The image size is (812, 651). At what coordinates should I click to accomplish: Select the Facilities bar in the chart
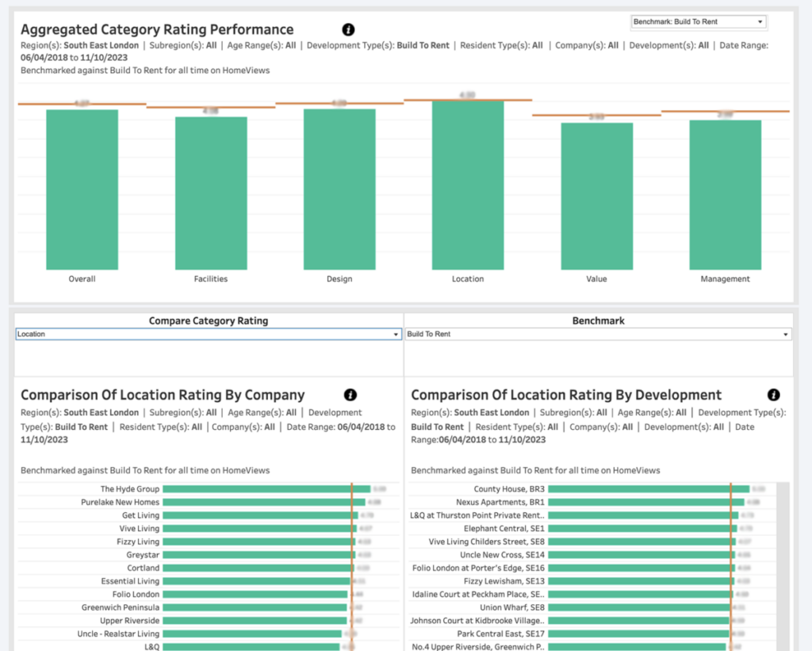(x=211, y=194)
